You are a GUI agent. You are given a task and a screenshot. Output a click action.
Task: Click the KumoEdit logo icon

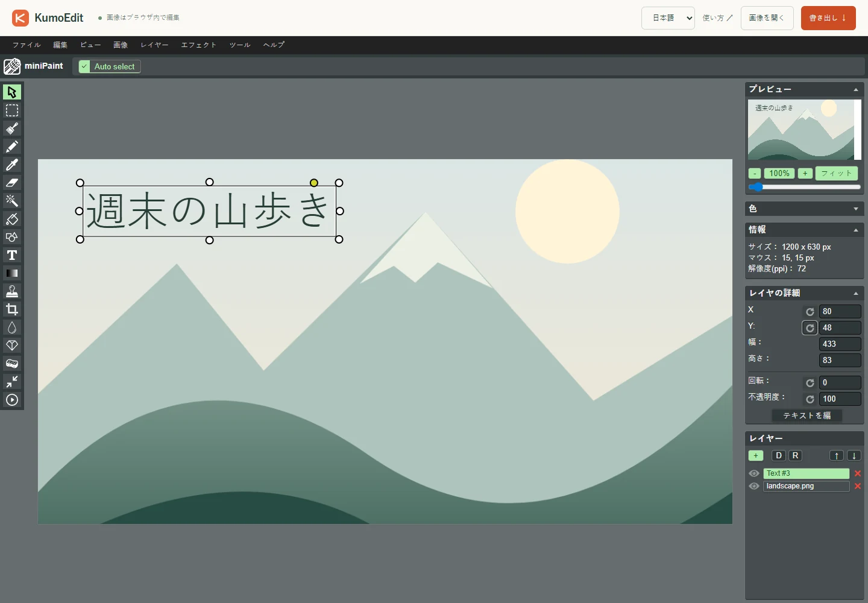[20, 18]
